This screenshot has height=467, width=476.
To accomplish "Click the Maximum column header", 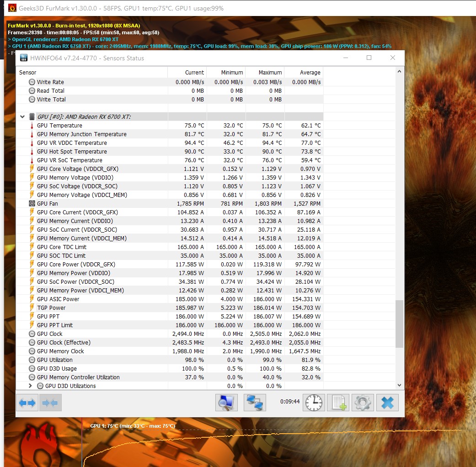I will 265,73.
